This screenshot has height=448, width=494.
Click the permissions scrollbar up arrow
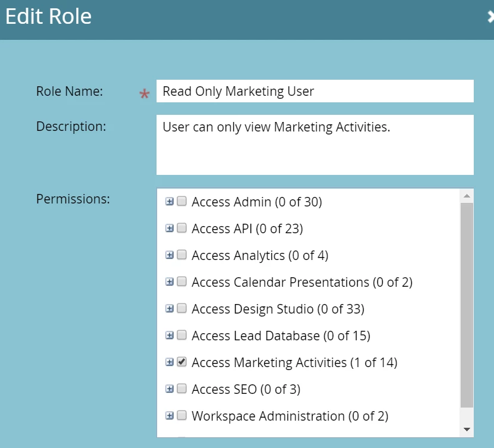pos(467,196)
